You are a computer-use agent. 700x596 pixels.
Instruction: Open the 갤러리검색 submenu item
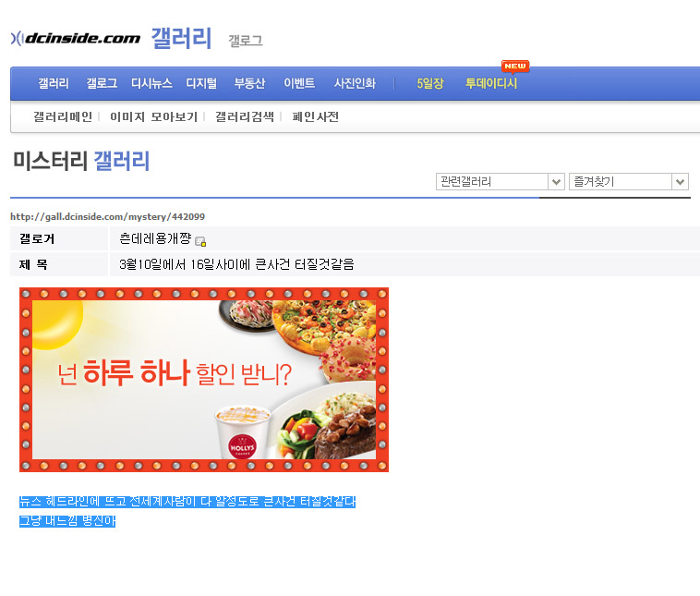tap(245, 117)
